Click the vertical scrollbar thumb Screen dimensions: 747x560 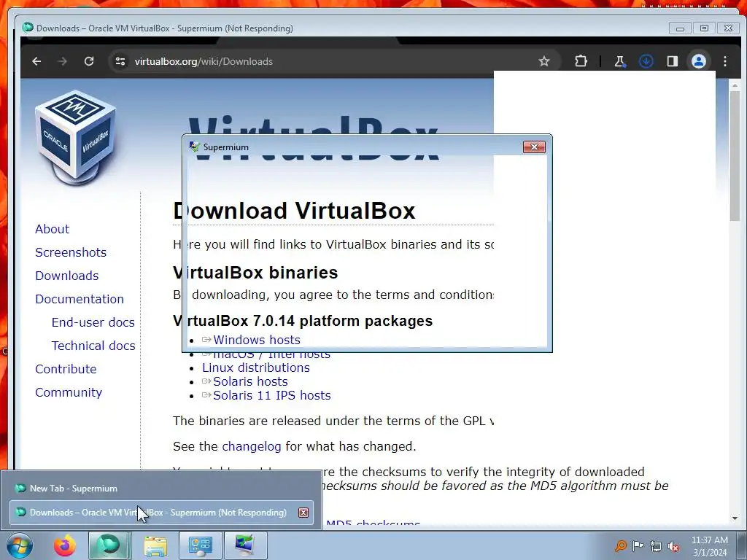pos(735,155)
